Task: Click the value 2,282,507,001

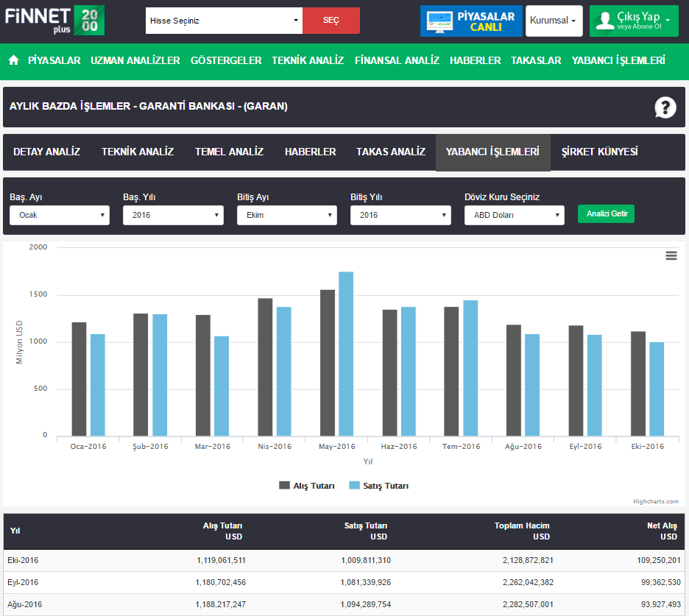Action: 529,604
